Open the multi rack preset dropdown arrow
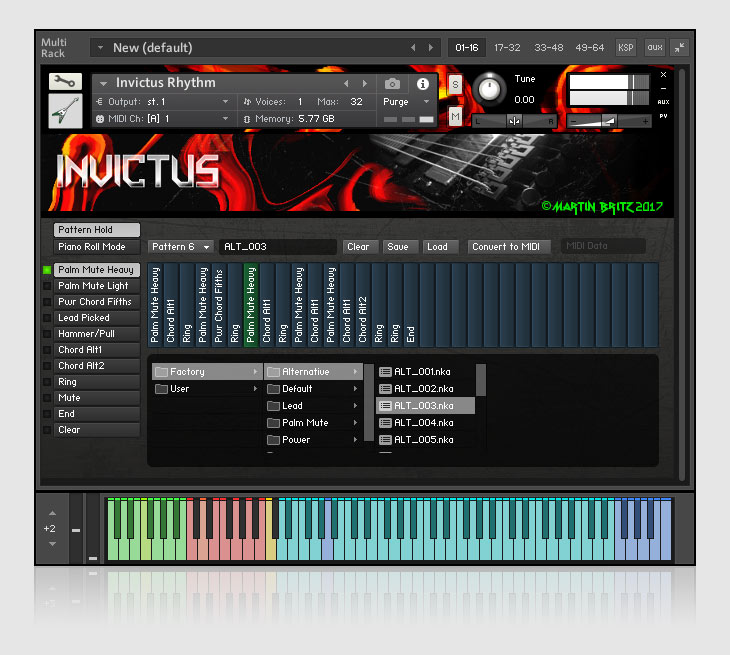The image size is (730, 655). pyautogui.click(x=100, y=47)
